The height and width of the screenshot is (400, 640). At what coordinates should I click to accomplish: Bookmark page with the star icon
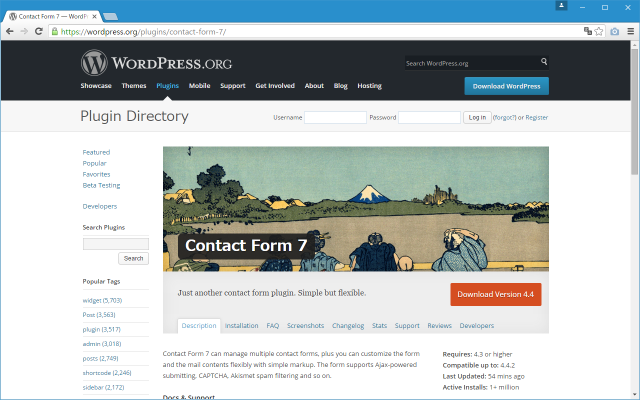[x=599, y=31]
